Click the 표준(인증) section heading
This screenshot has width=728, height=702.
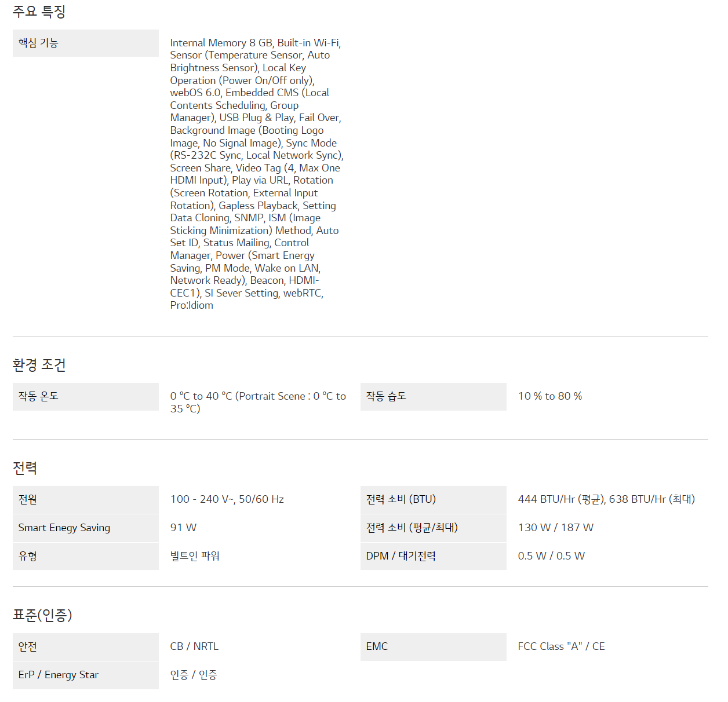(x=42, y=615)
